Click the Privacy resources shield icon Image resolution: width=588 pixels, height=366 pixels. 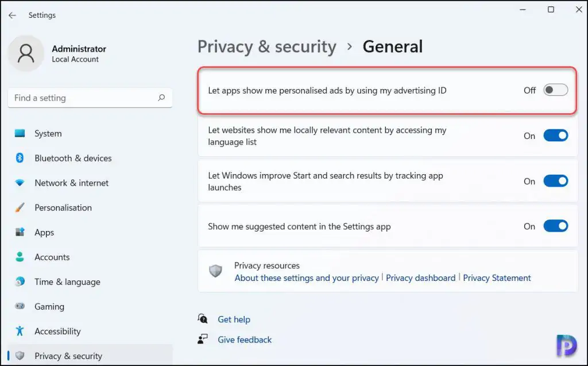coord(216,271)
